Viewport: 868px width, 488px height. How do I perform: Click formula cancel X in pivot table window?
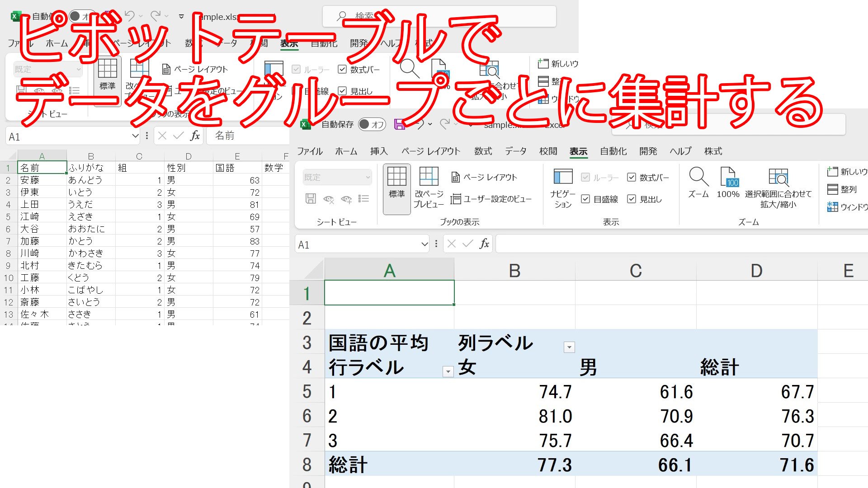coord(451,244)
